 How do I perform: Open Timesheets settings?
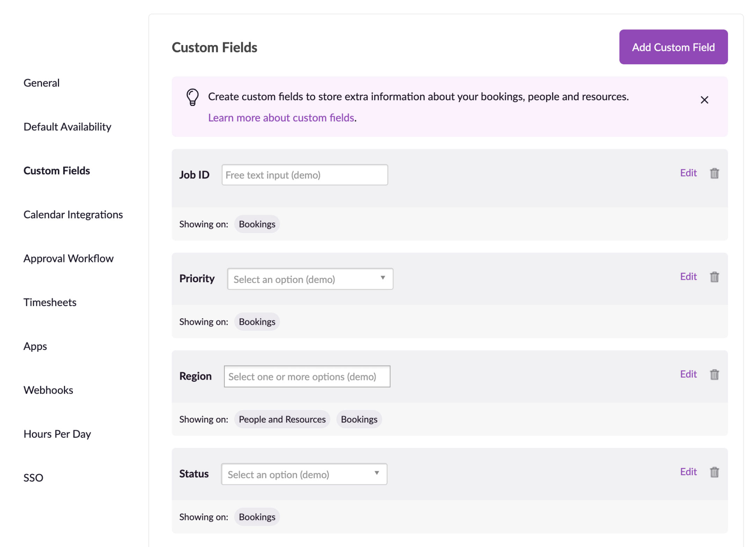pos(50,302)
